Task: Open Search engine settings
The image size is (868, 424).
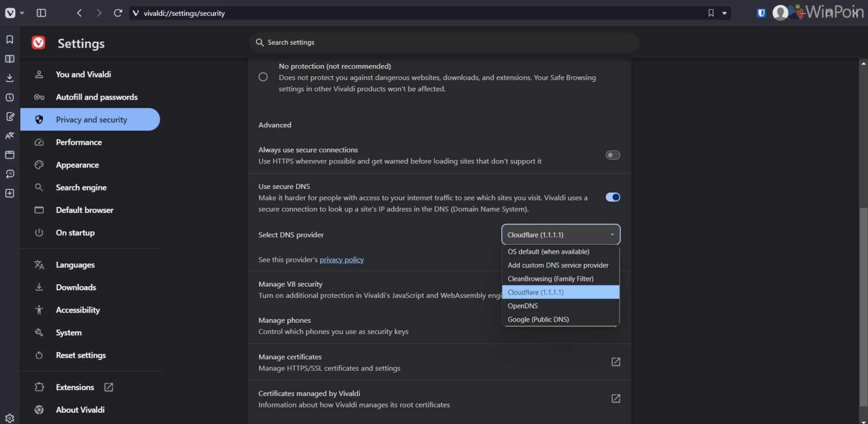Action: pos(90,188)
